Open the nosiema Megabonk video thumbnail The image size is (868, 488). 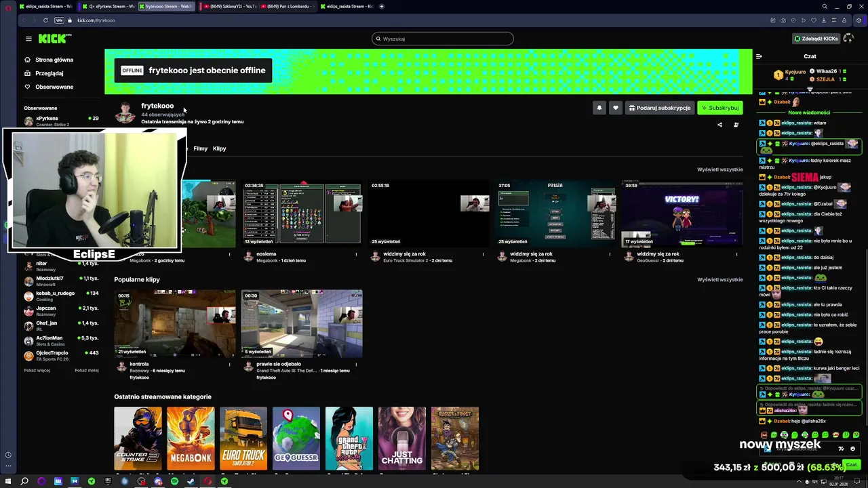pyautogui.click(x=302, y=212)
